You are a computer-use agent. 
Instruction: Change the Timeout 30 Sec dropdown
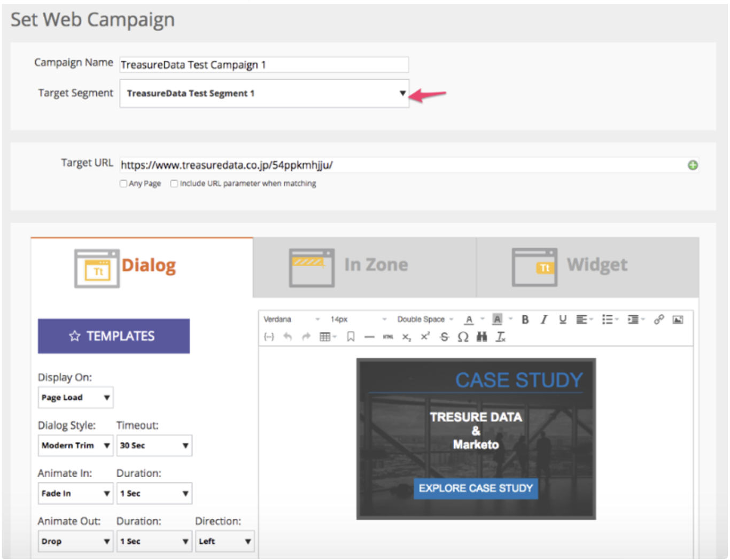click(x=154, y=446)
